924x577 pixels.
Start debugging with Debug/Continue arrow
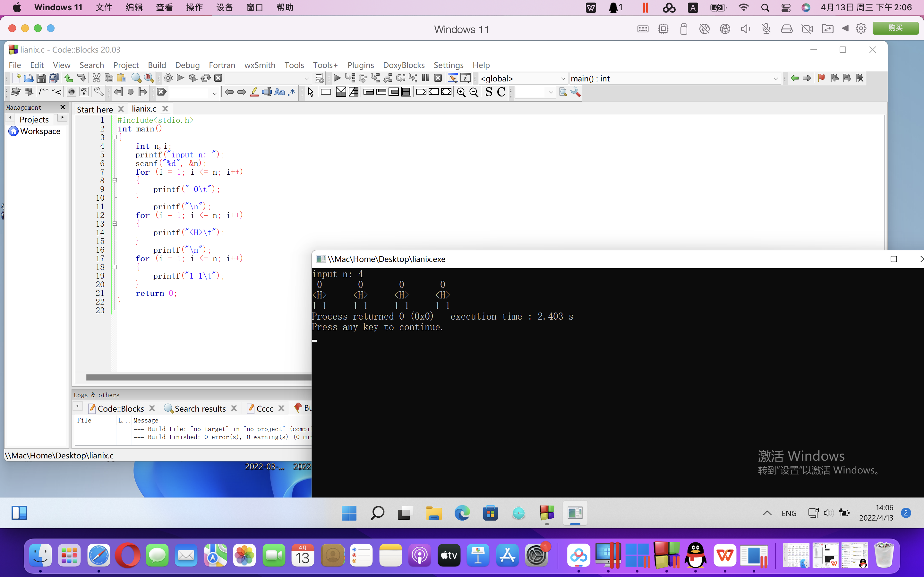(337, 78)
